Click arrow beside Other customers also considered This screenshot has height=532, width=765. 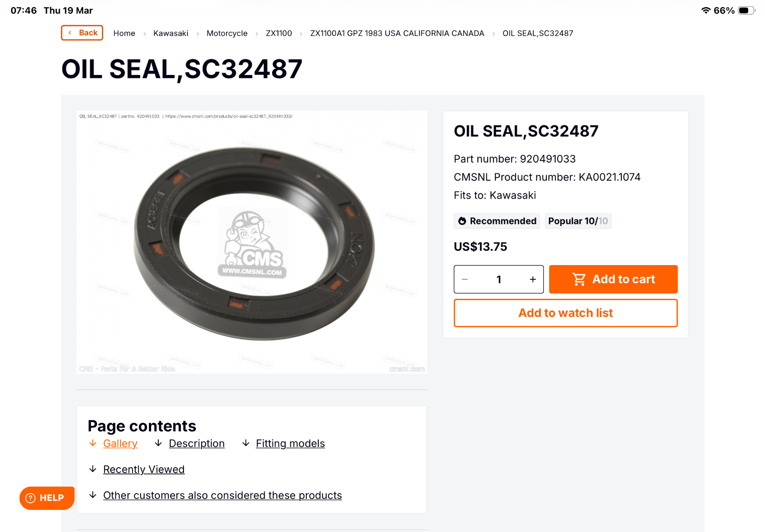(x=93, y=495)
